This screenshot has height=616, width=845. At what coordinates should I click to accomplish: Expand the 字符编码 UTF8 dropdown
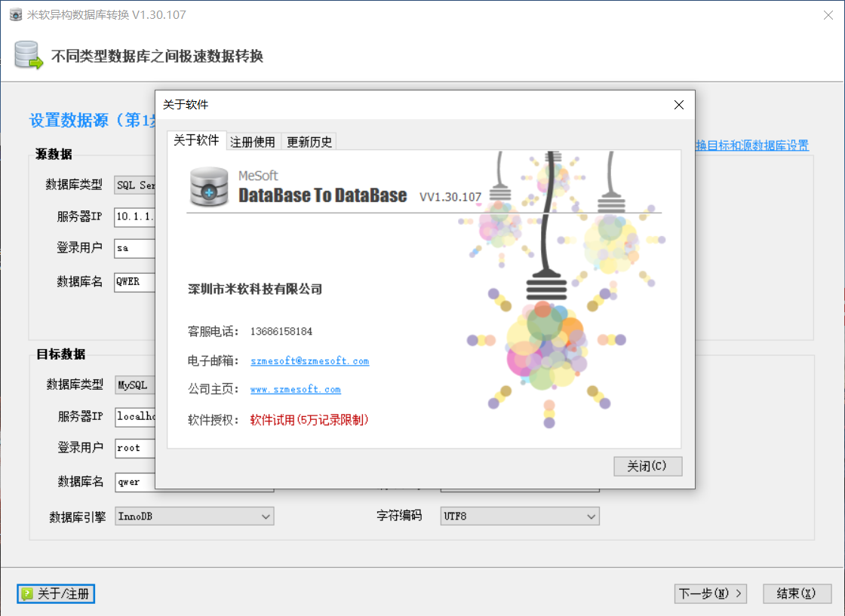pos(520,516)
